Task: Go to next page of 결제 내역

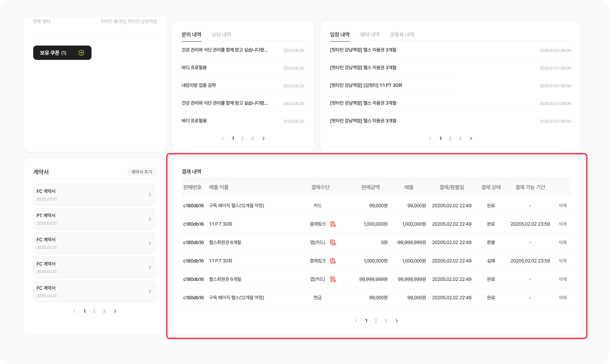Action: pyautogui.click(x=397, y=321)
